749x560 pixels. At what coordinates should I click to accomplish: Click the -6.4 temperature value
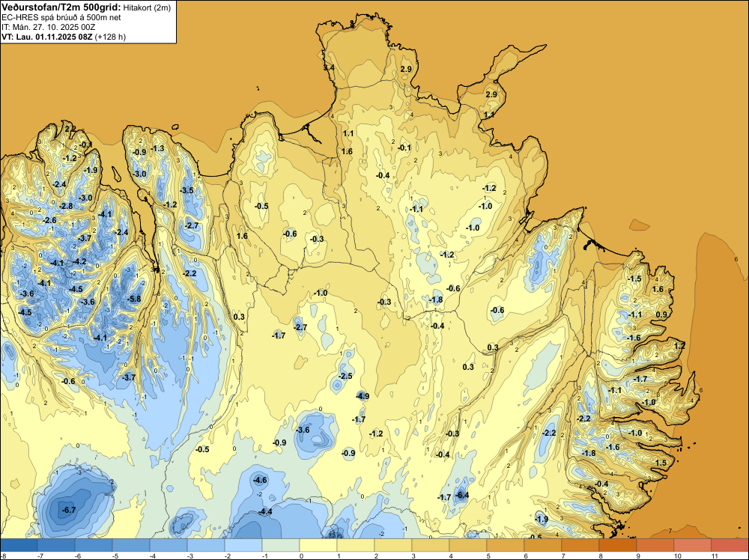tap(462, 495)
